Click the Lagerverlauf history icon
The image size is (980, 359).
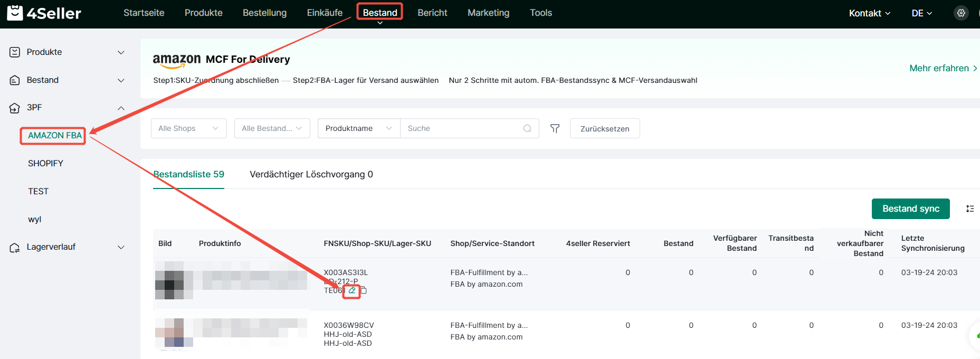pyautogui.click(x=15, y=247)
